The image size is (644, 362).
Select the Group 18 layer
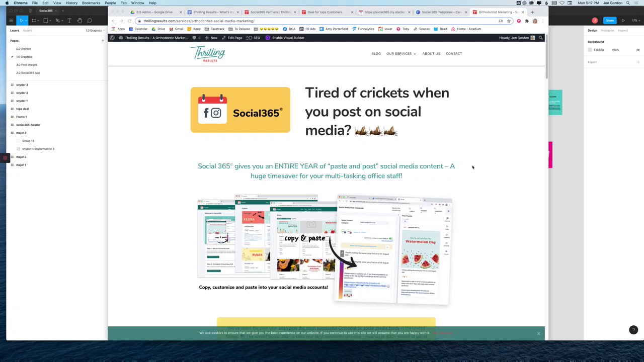tap(28, 141)
